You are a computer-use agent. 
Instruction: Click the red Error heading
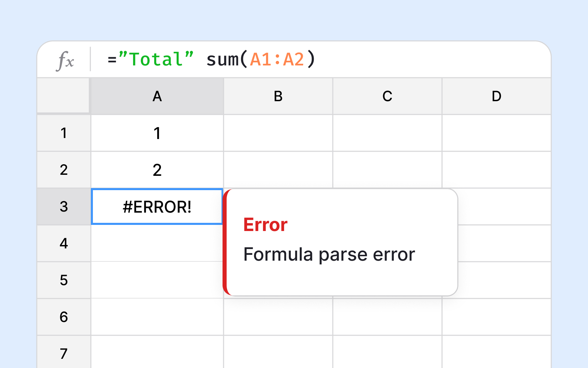click(x=265, y=224)
